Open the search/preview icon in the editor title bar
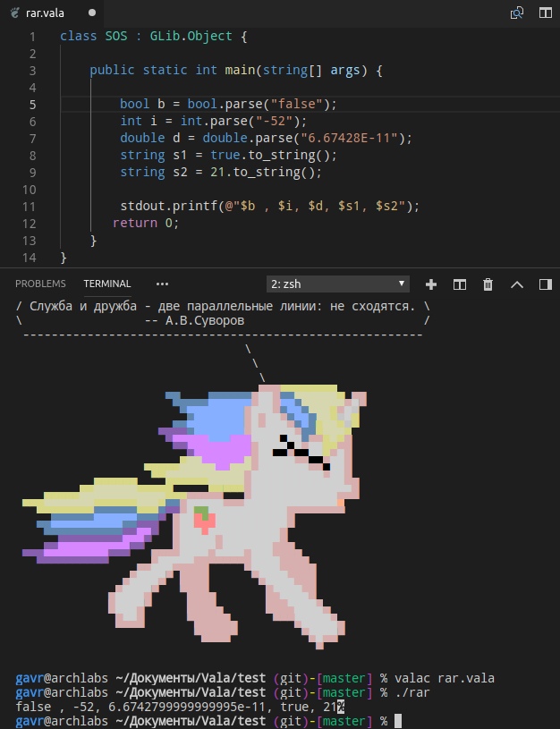The height and width of the screenshot is (729, 560). click(x=517, y=13)
